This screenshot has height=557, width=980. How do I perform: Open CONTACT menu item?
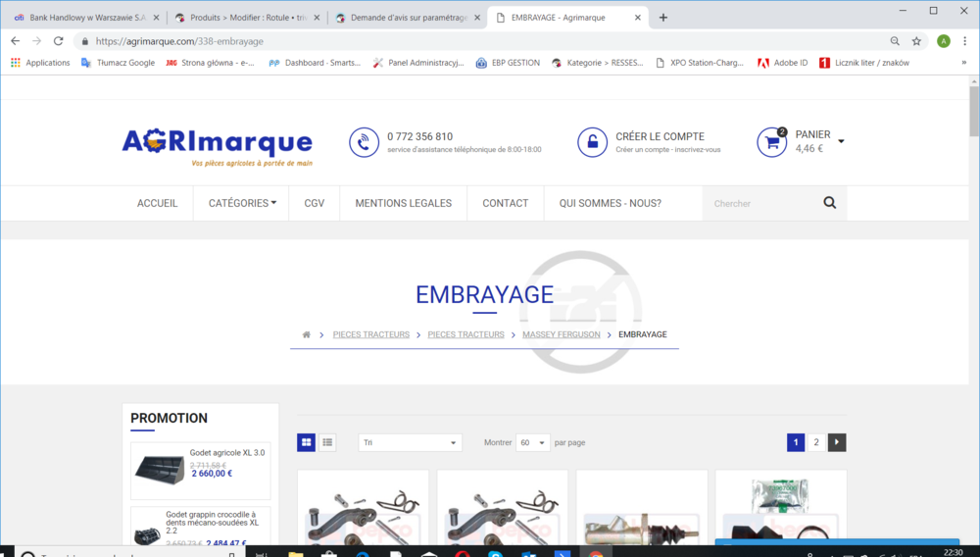click(505, 203)
